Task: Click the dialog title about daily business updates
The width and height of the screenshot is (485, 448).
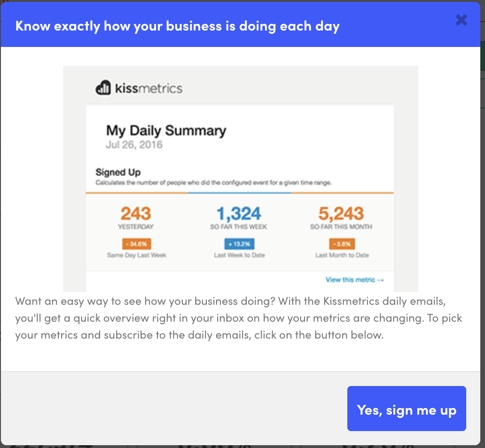Action: pos(177,26)
